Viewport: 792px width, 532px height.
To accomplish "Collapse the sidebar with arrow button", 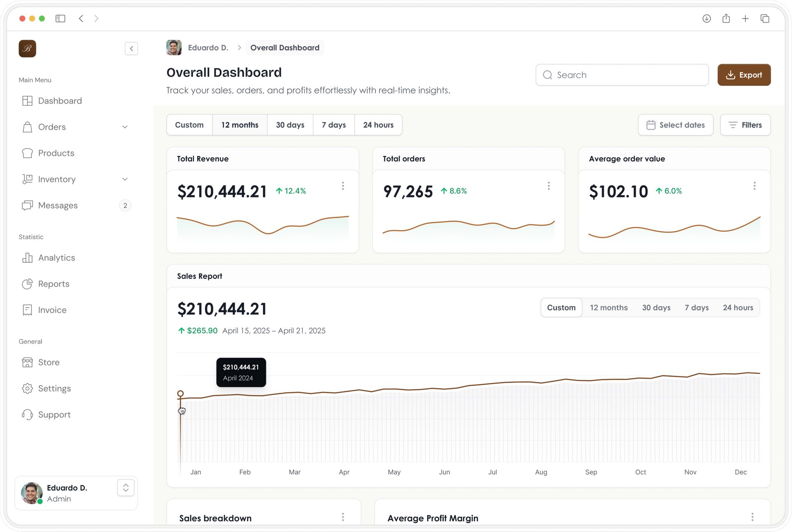I will (x=131, y=49).
